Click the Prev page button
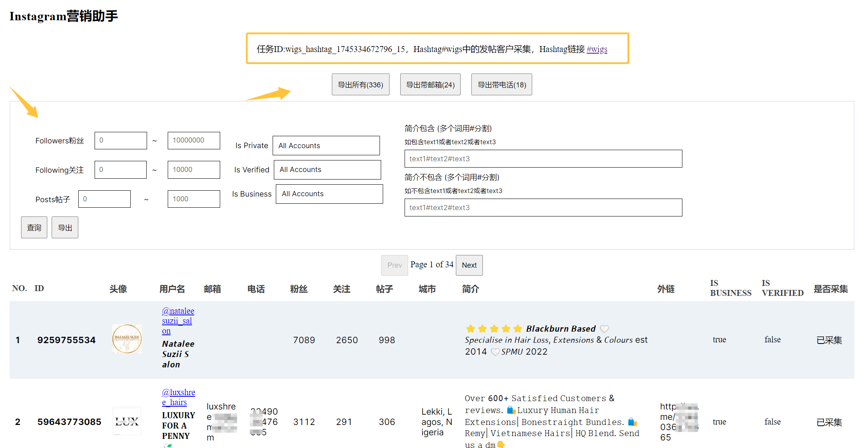 click(x=394, y=265)
